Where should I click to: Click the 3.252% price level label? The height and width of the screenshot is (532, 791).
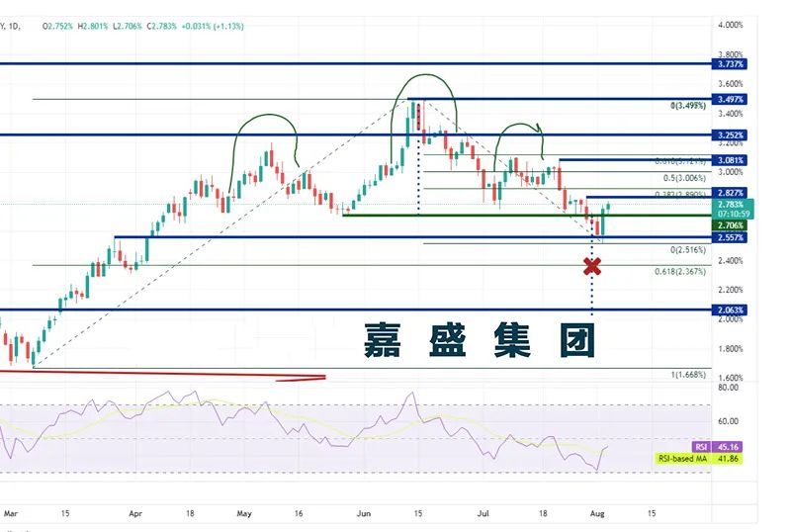click(x=730, y=135)
